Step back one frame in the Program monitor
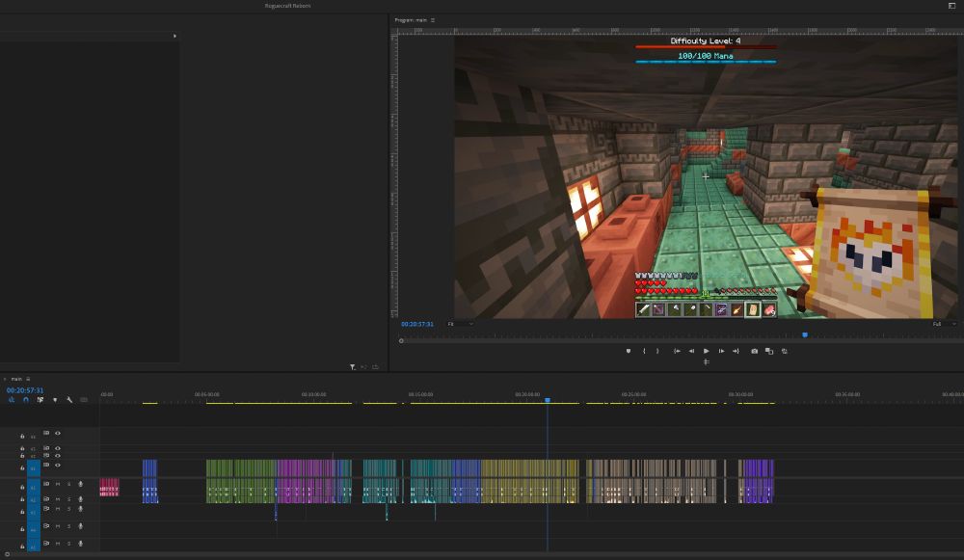The height and width of the screenshot is (560, 964). coord(691,351)
